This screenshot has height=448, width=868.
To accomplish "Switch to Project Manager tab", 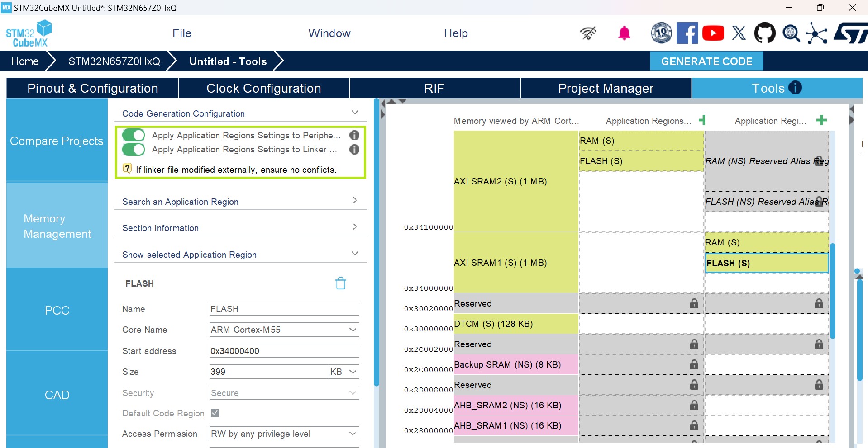I will click(606, 88).
